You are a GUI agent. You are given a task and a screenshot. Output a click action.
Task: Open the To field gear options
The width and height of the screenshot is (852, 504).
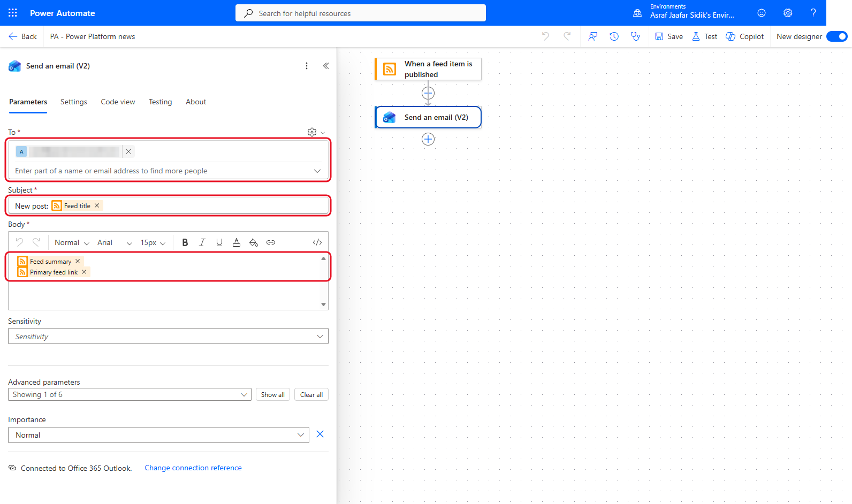pyautogui.click(x=316, y=132)
